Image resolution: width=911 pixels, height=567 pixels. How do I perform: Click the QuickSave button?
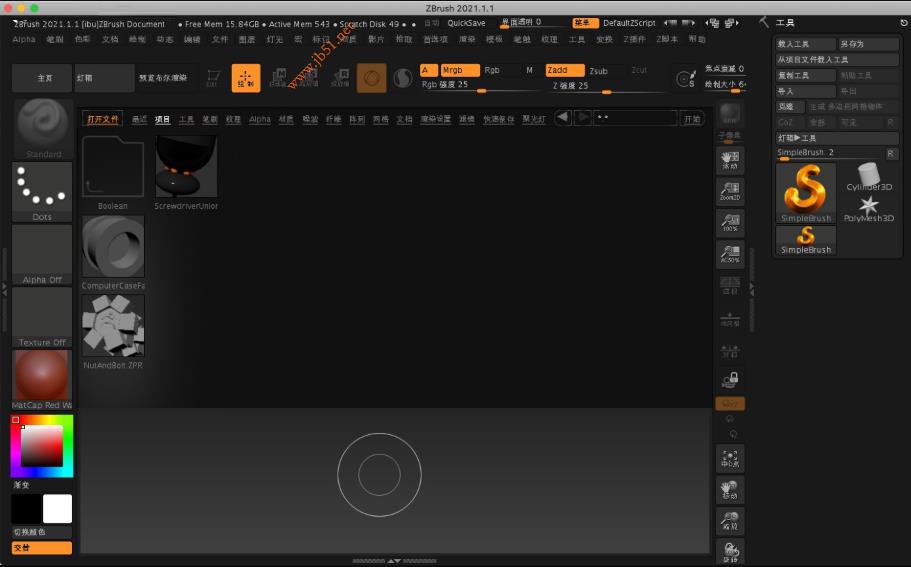pos(466,23)
